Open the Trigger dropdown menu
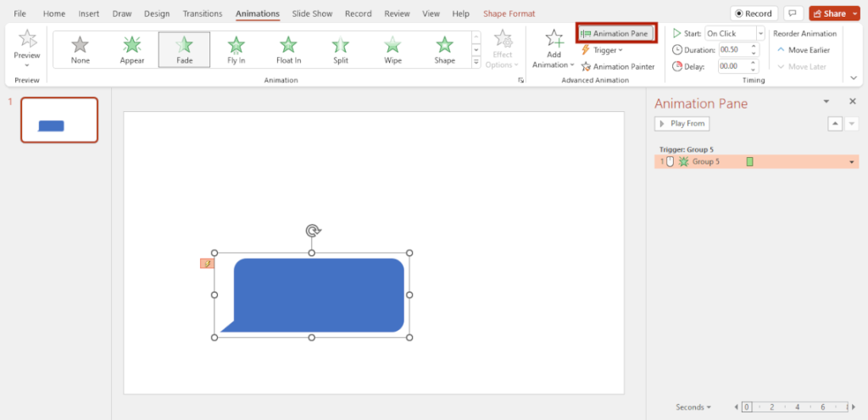868x420 pixels. coord(602,50)
